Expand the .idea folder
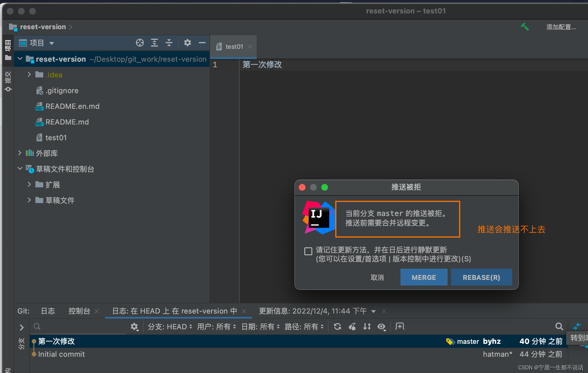Viewport: 588px width, 373px height. [x=29, y=74]
